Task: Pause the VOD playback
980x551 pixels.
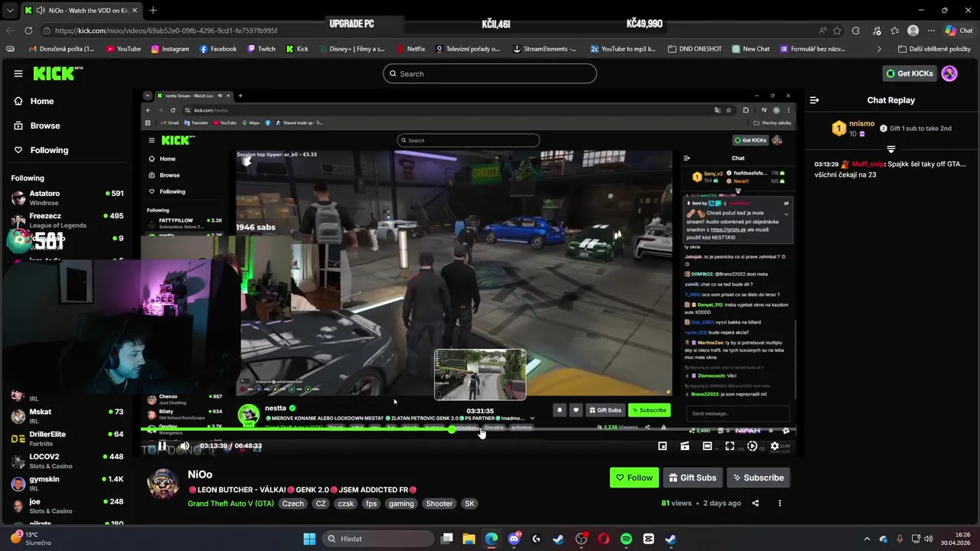Action: click(162, 446)
